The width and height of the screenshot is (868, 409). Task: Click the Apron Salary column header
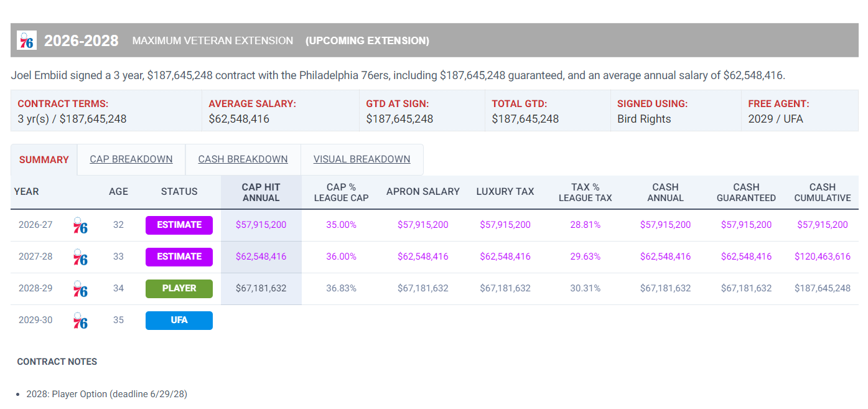[423, 192]
